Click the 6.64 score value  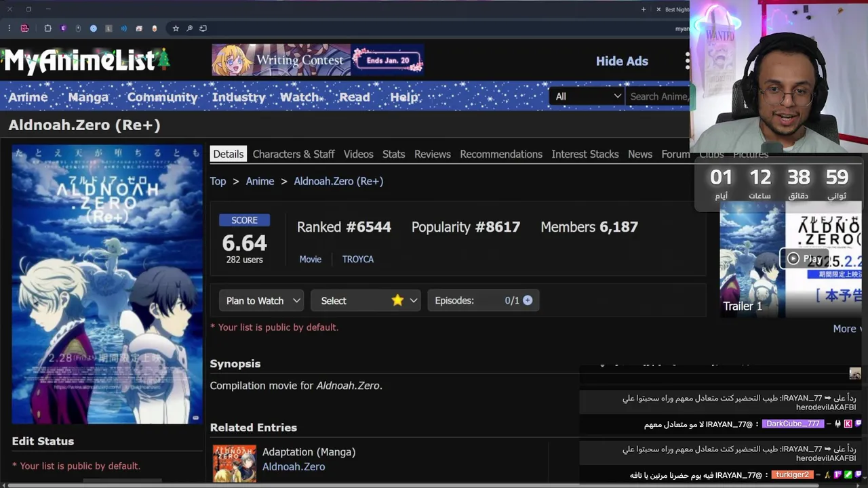[x=244, y=243]
